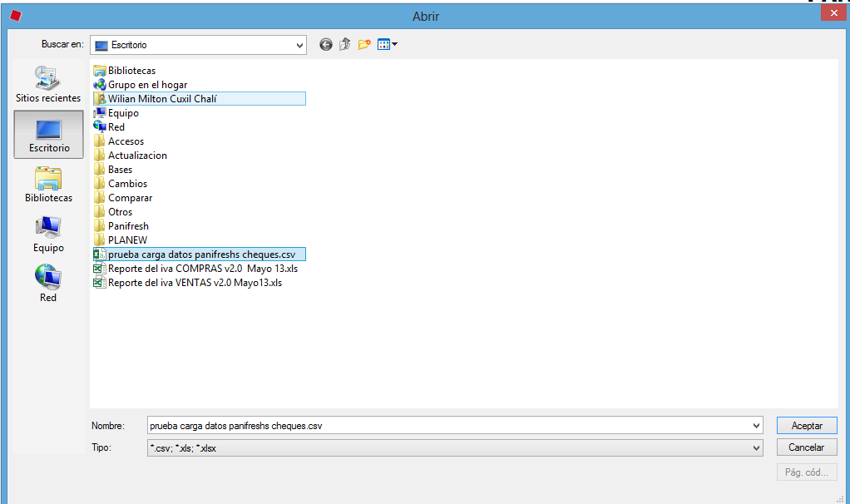850x504 pixels.
Task: Open Equipo from the left sidebar
Action: 48,235
